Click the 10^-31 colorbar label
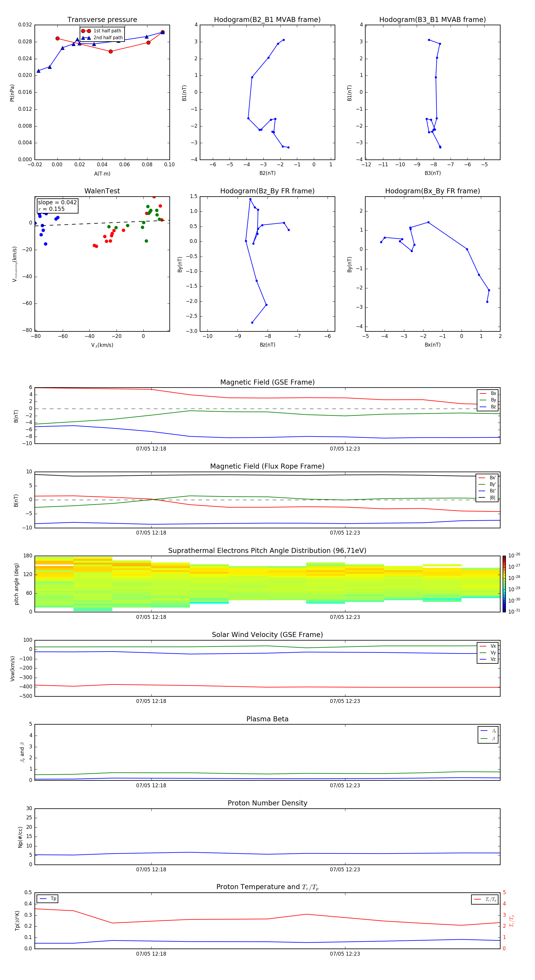This screenshot has height=980, width=535. click(x=514, y=611)
